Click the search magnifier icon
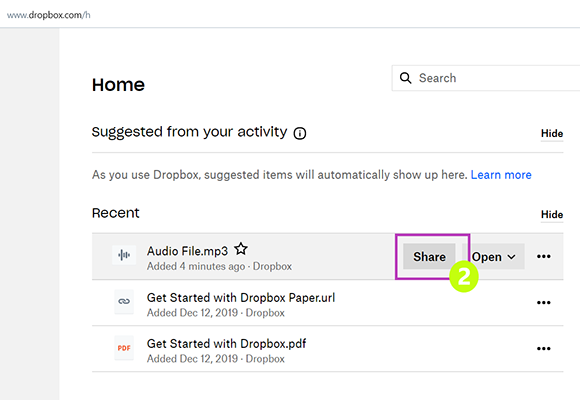The image size is (580, 400). (x=405, y=78)
